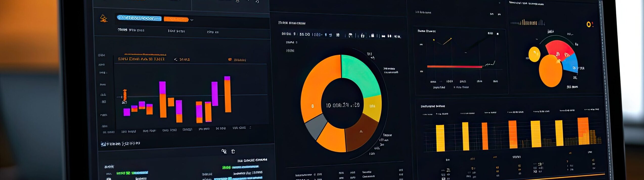
Task: Click the back chevron above the bar chart
Action: pyautogui.click(x=176, y=60)
